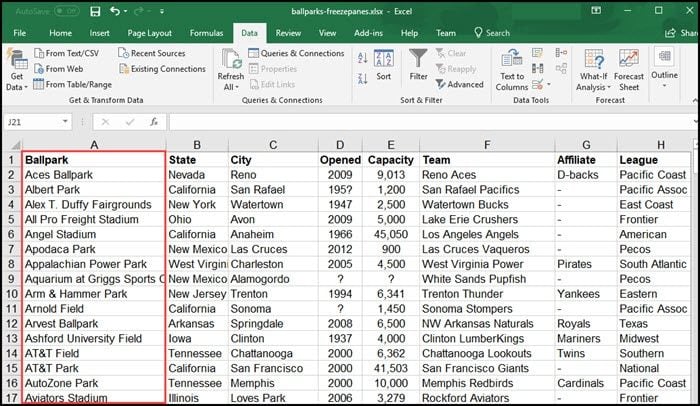700x406 pixels.
Task: Sort Z to A descending
Action: pos(362,79)
